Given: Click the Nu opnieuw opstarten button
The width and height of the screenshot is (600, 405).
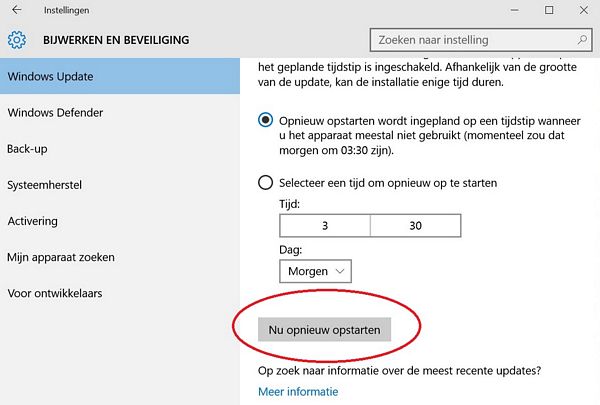Looking at the screenshot, I should 324,330.
